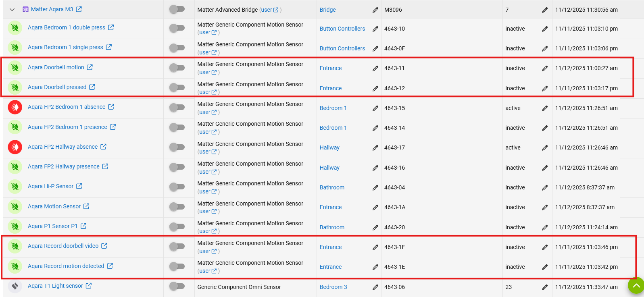Toggle the switch for Aqara Record doorbell video
The image size is (644, 297).
tap(177, 246)
